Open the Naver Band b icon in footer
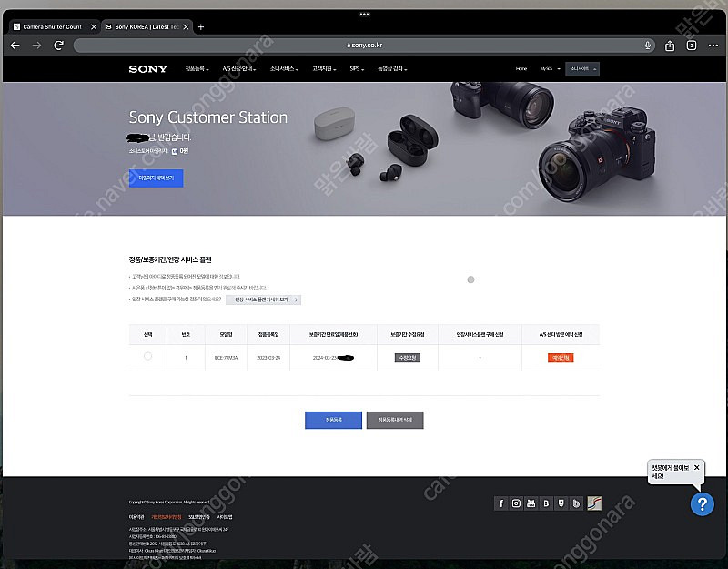The width and height of the screenshot is (728, 569). pos(576,503)
